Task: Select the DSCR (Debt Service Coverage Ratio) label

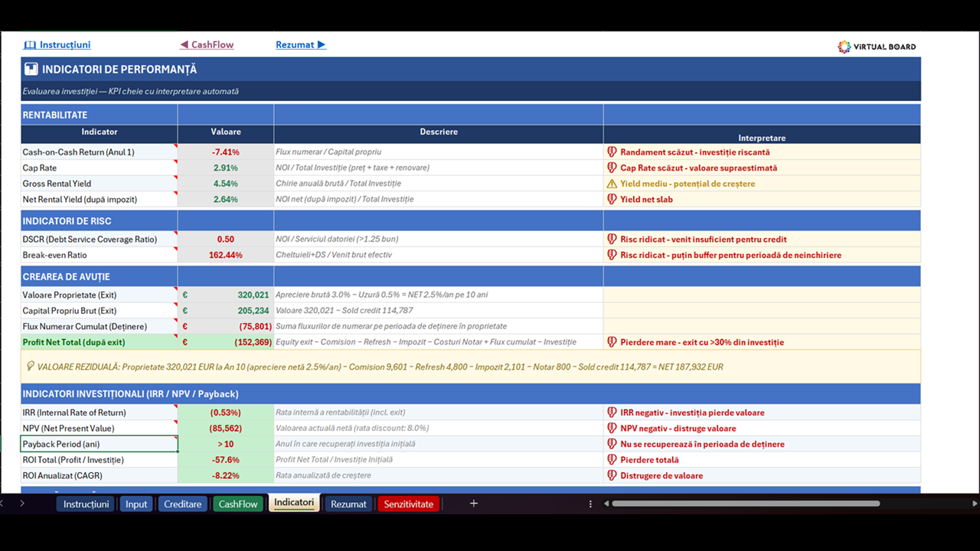Action: coord(100,240)
